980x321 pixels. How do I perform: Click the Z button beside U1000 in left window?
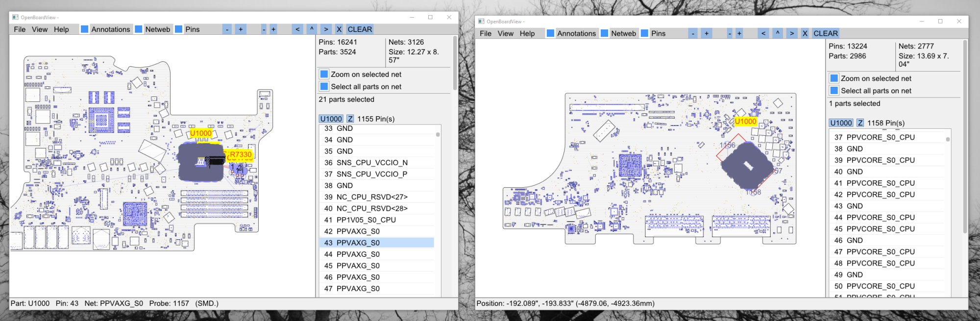[x=350, y=119]
